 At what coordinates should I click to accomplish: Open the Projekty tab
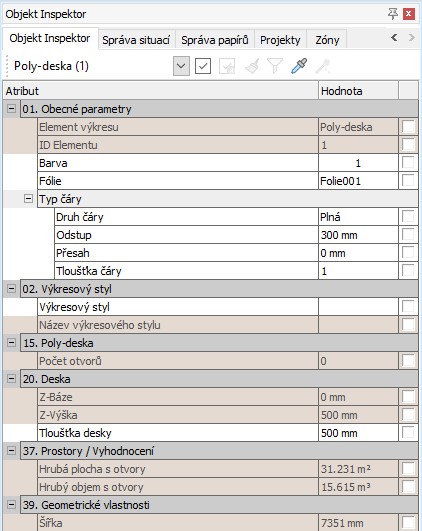click(x=280, y=40)
